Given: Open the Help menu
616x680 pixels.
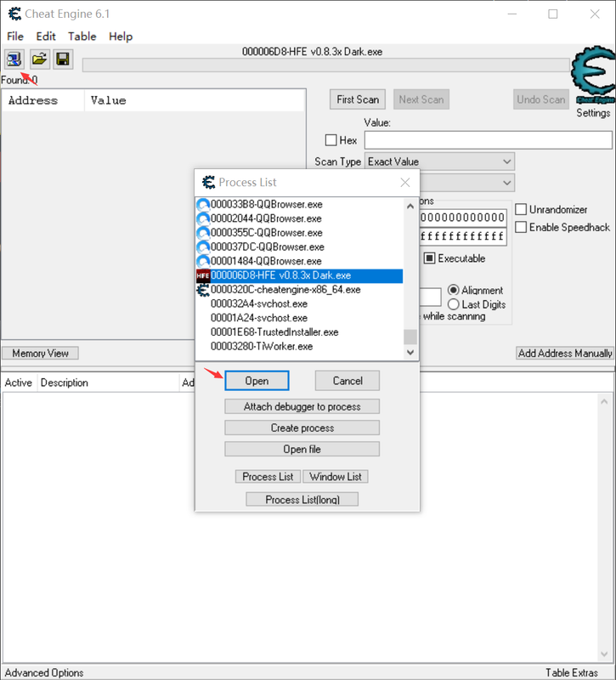Looking at the screenshot, I should tap(121, 37).
